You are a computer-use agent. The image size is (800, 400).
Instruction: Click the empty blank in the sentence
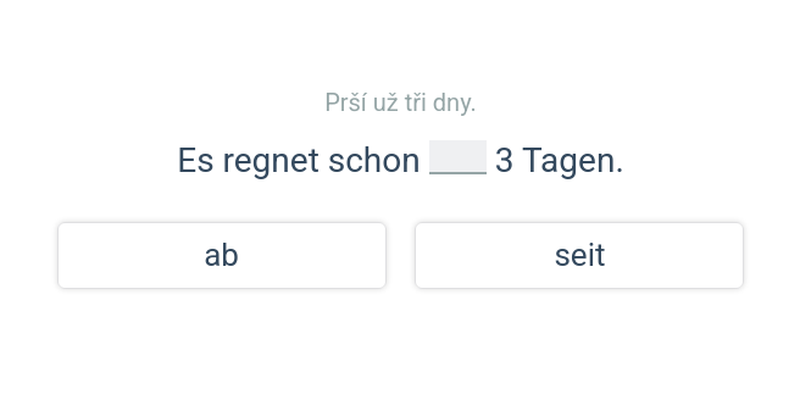coord(457,159)
